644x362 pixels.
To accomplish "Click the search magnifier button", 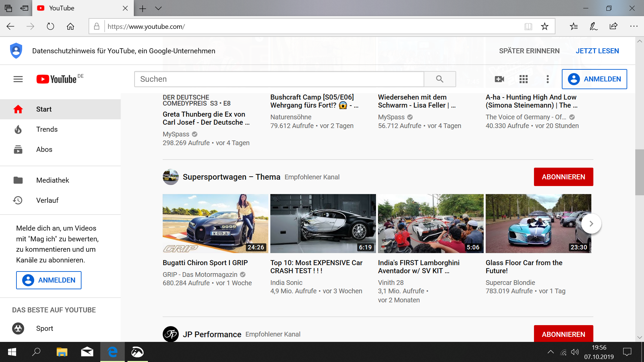I will (439, 79).
